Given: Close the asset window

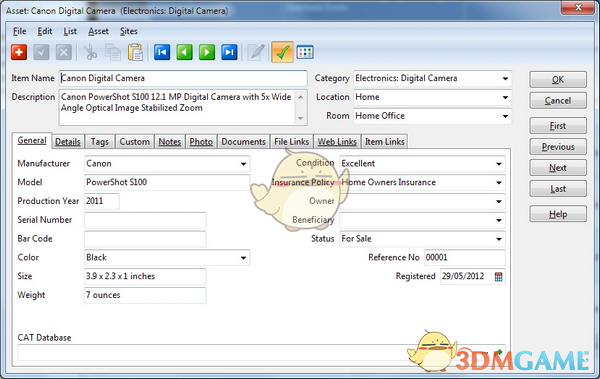Looking at the screenshot, I should click(x=578, y=7).
